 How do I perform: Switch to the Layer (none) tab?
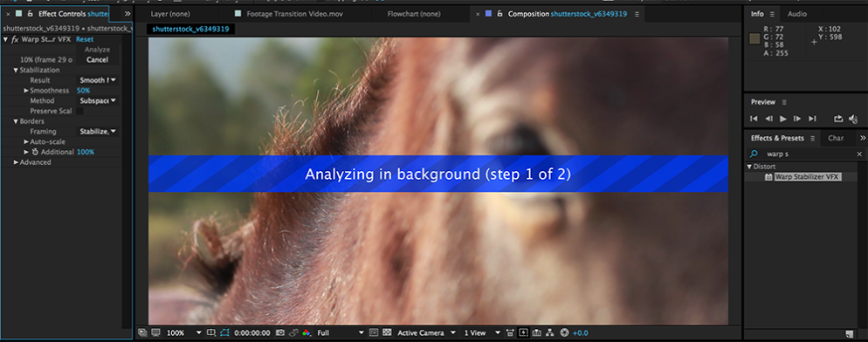170,14
